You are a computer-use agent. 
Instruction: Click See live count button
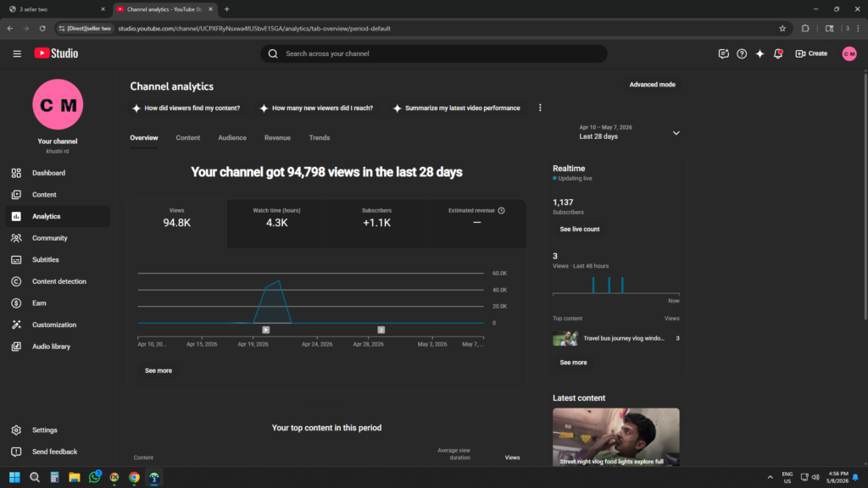[580, 229]
